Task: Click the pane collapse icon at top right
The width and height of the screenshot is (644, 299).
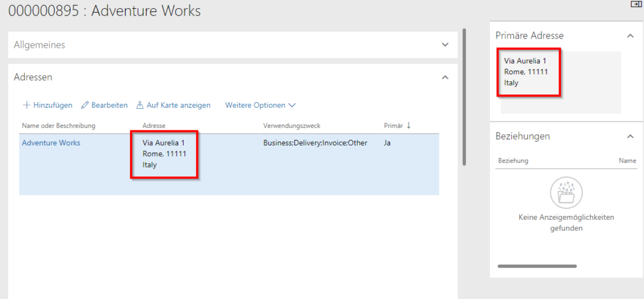Action: coord(635,4)
